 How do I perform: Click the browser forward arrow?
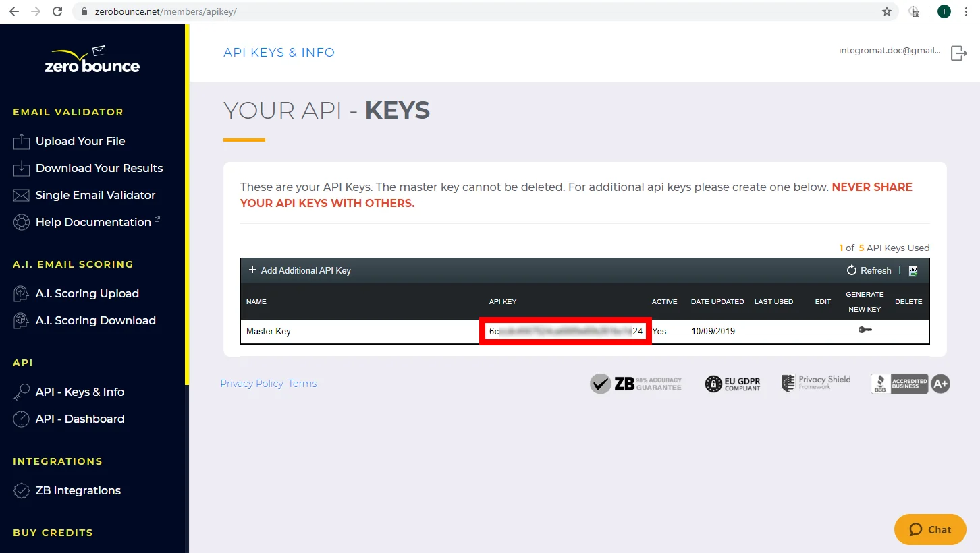click(36, 11)
